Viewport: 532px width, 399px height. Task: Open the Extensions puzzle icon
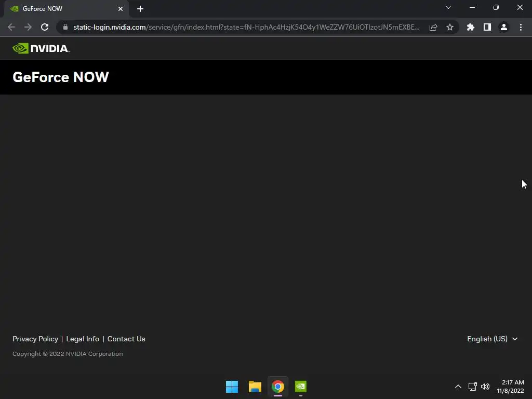tap(471, 27)
